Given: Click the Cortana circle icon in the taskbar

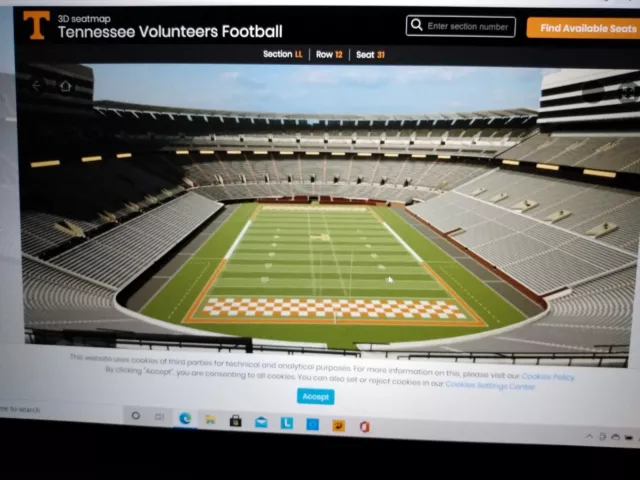Looking at the screenshot, I should [136, 416].
